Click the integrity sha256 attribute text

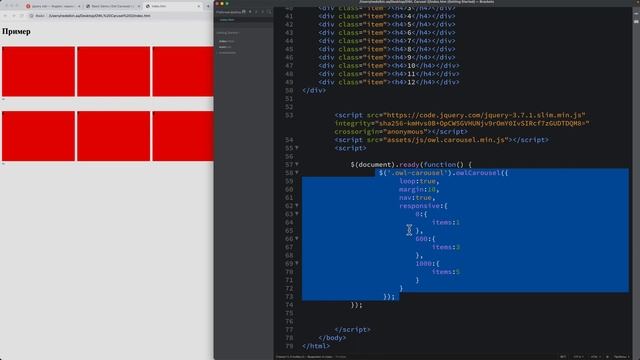pos(462,123)
